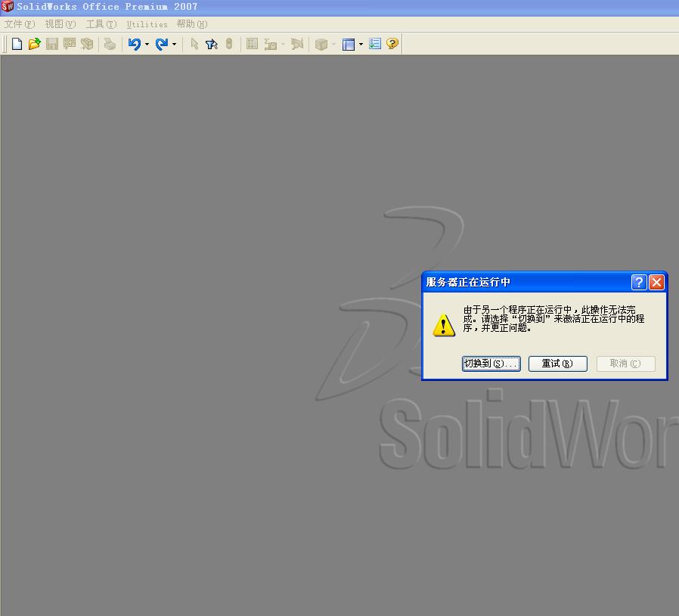Expand the Sigma equations tool dropdown arrow

(284, 44)
